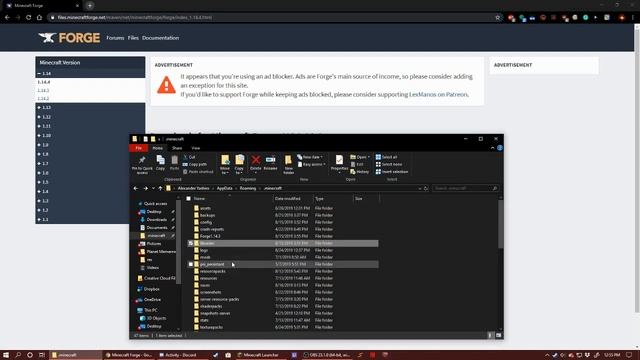Refresh the Explorer address bar location

(x=426, y=189)
